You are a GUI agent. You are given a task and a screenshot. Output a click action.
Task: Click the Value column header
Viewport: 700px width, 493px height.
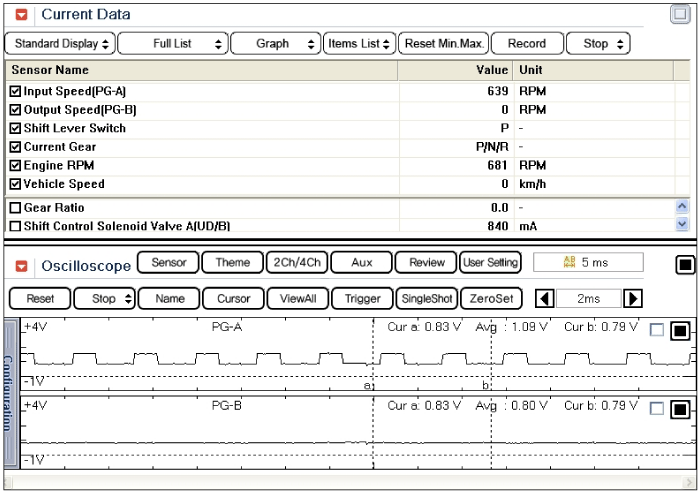pos(455,71)
